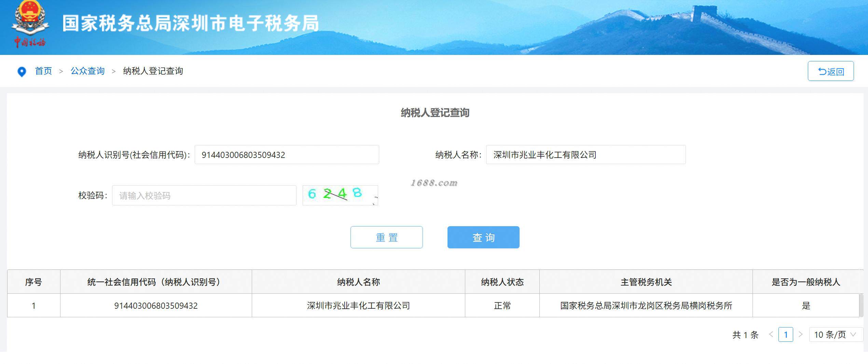Select page 1 in pagination

pos(786,335)
